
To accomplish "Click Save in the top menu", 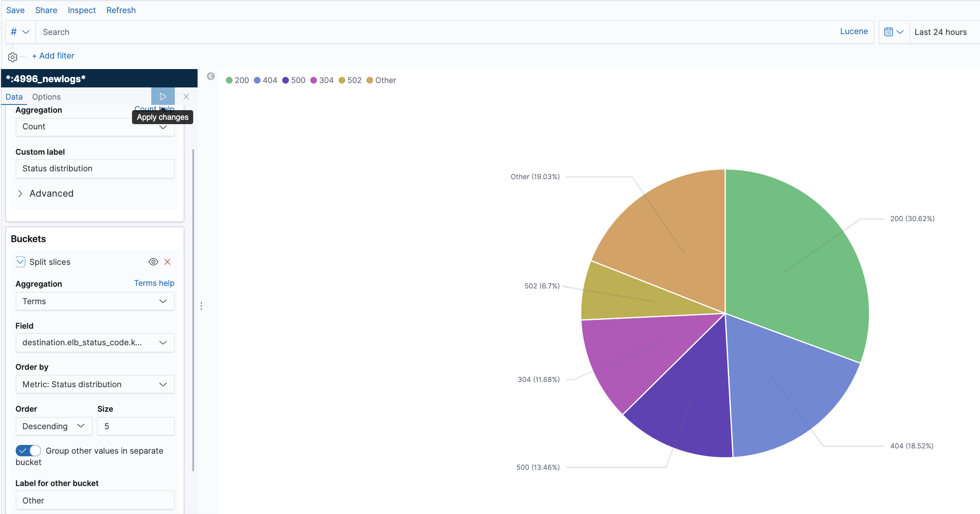I will pos(15,10).
